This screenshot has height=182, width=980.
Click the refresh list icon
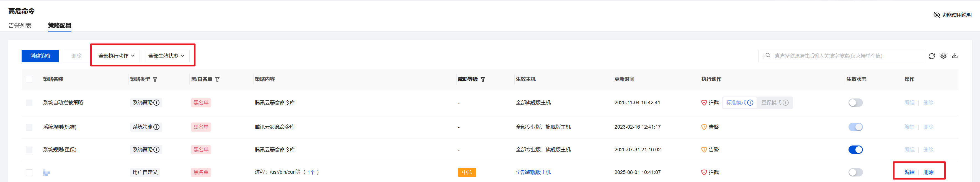(931, 56)
